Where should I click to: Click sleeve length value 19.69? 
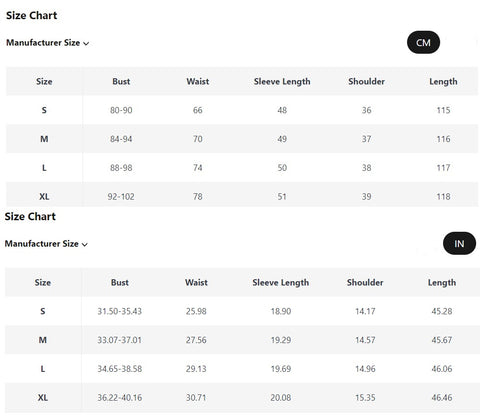[x=281, y=369]
